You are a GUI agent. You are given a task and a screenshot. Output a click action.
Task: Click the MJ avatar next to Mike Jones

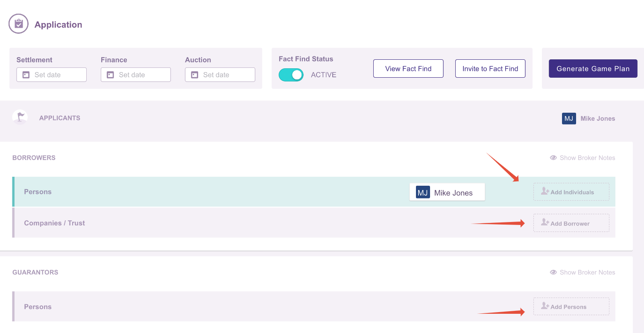tap(569, 118)
